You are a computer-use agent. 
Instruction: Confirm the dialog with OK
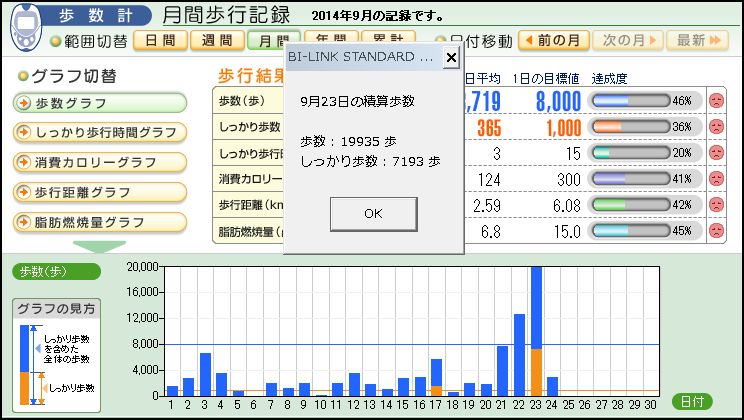(x=374, y=214)
